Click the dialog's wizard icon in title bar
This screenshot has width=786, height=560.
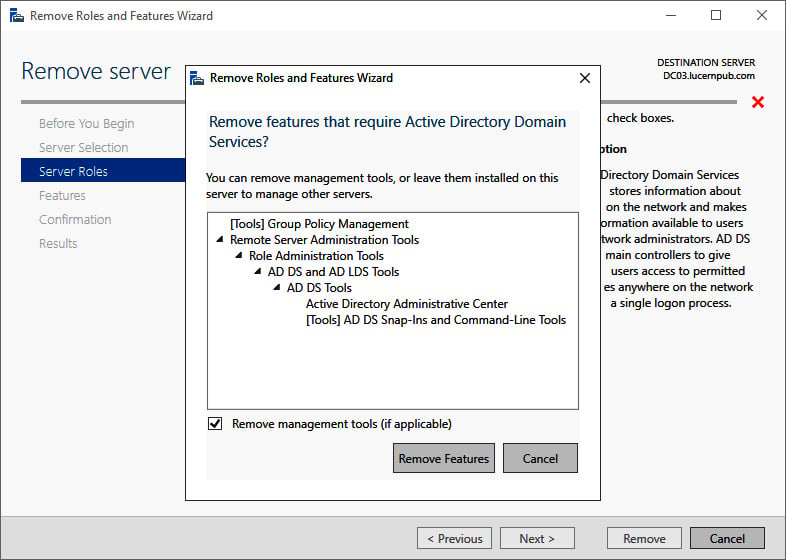pyautogui.click(x=197, y=79)
